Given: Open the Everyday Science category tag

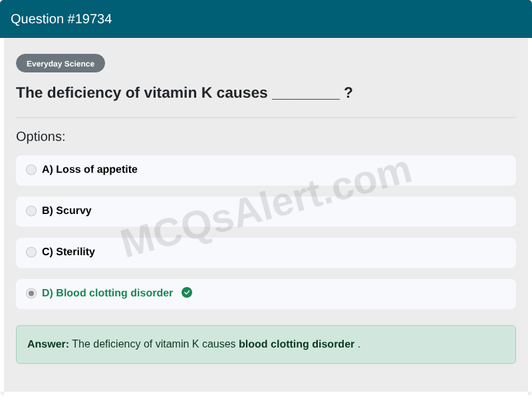Looking at the screenshot, I should pyautogui.click(x=61, y=63).
